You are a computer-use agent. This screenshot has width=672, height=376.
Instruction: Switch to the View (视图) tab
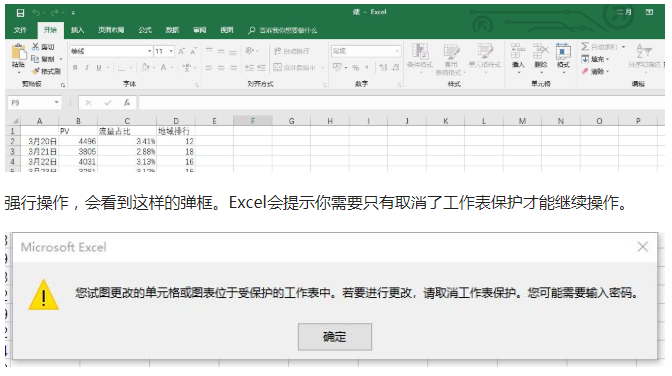227,30
